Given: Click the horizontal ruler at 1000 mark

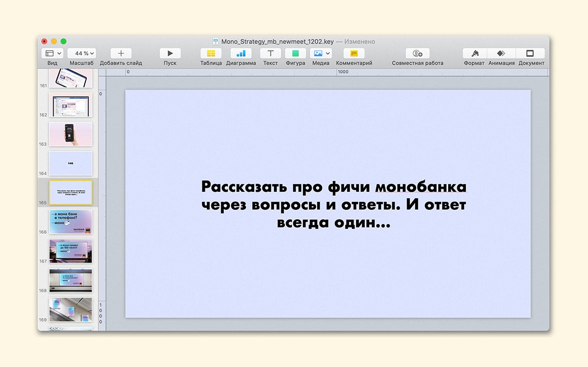Looking at the screenshot, I should pyautogui.click(x=343, y=72).
